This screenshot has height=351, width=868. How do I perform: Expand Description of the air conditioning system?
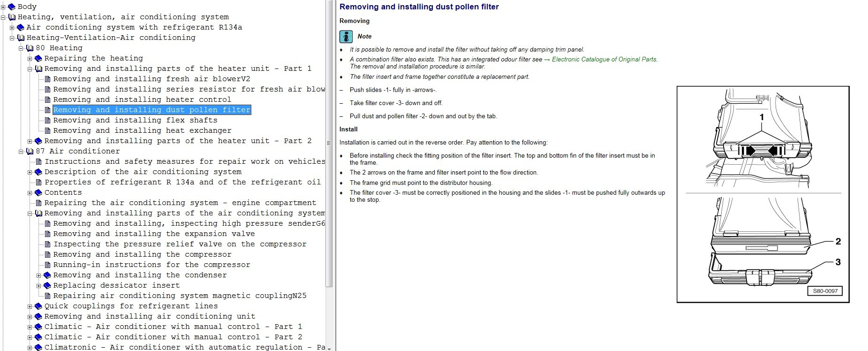pos(30,172)
